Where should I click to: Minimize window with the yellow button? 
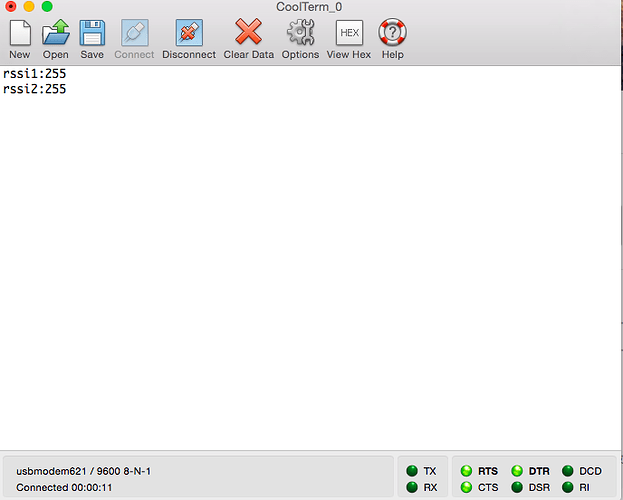(x=29, y=6)
